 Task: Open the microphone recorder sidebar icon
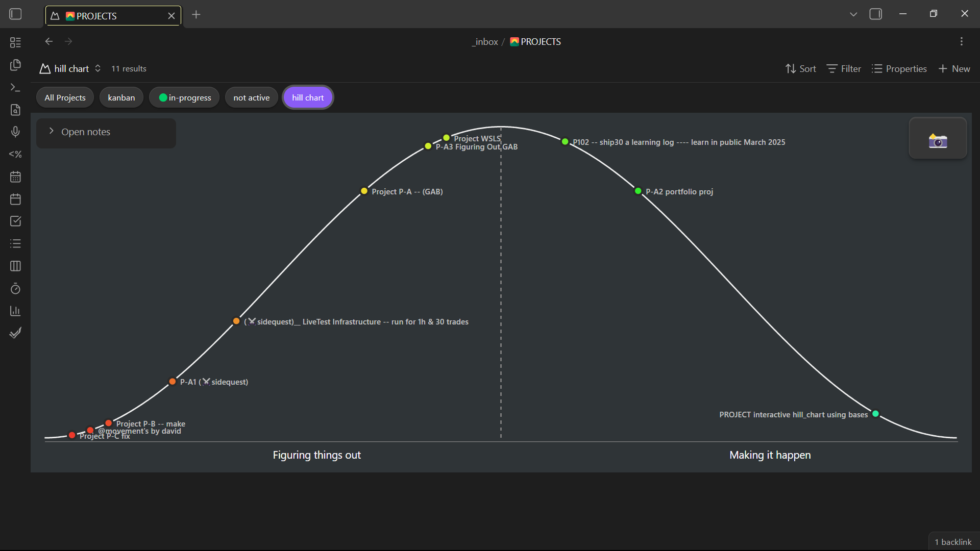click(15, 132)
